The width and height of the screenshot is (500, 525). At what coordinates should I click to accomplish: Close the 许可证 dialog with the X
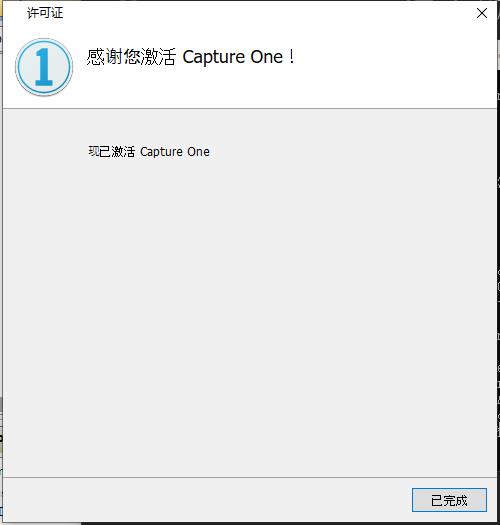[482, 13]
